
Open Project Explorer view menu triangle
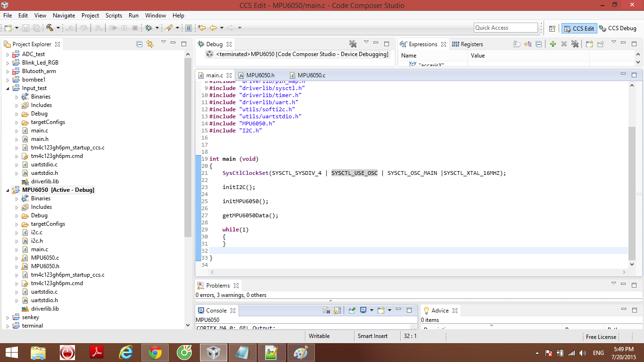click(164, 42)
